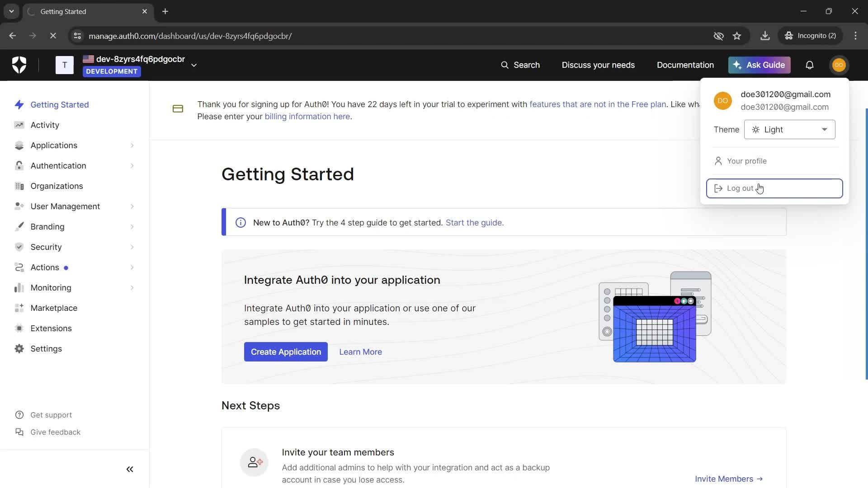The image size is (868, 488).
Task: Click the Authentication lock icon
Action: 19,166
